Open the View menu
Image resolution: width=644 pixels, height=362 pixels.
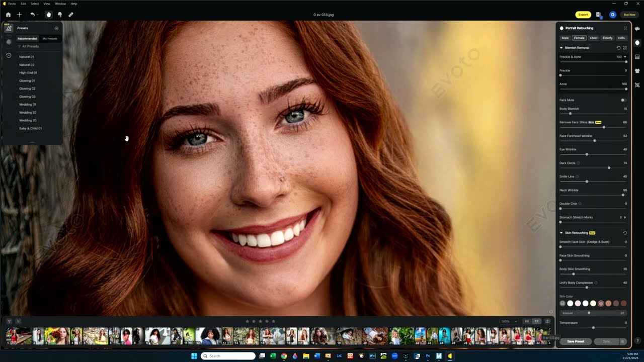47,4
